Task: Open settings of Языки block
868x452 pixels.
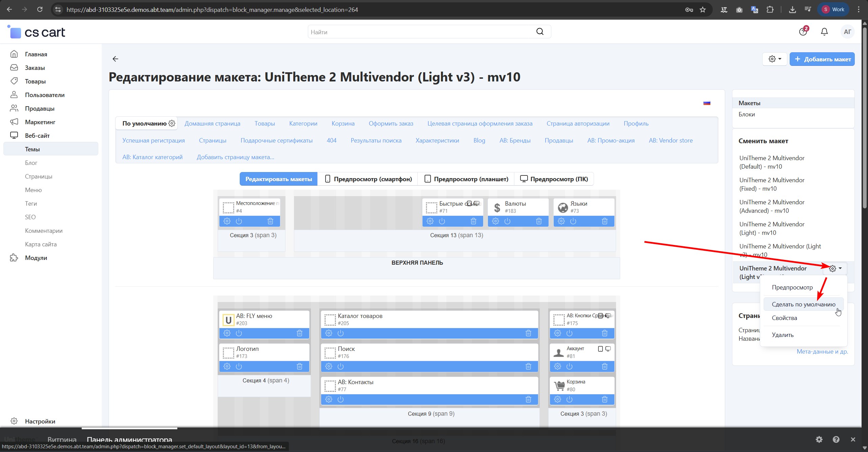Action: 561,221
